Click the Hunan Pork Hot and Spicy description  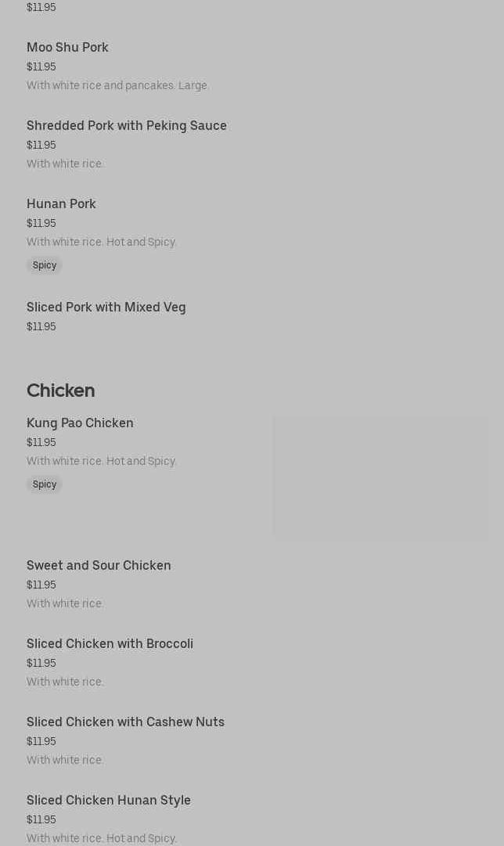tap(101, 242)
